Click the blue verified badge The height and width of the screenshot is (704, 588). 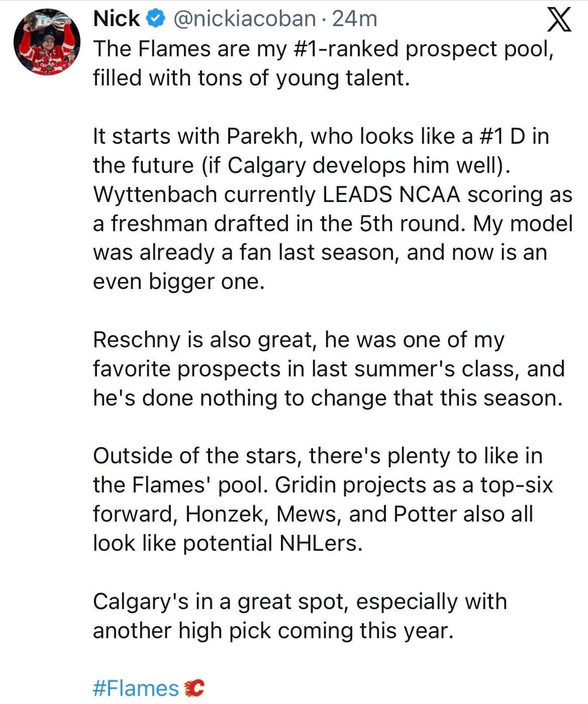[157, 19]
